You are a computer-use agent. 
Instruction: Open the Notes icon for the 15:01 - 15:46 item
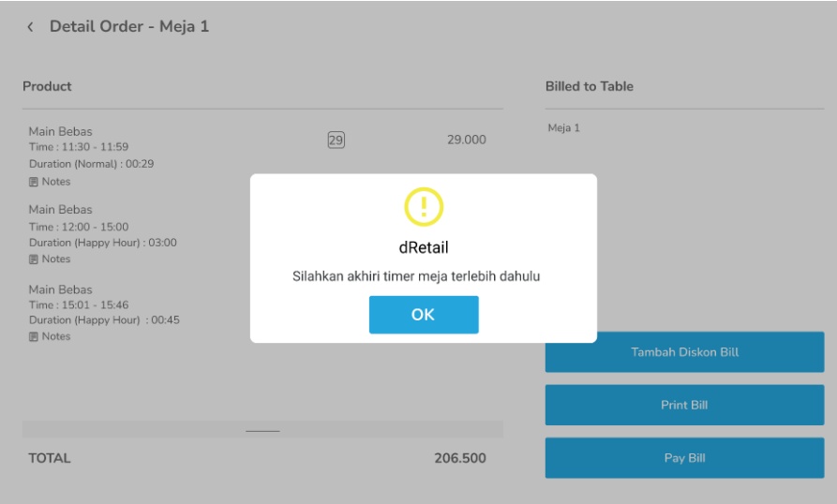pos(34,337)
